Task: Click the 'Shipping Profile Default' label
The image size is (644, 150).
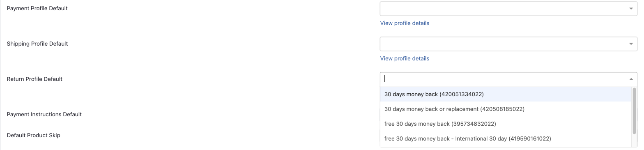Action: coord(37,44)
